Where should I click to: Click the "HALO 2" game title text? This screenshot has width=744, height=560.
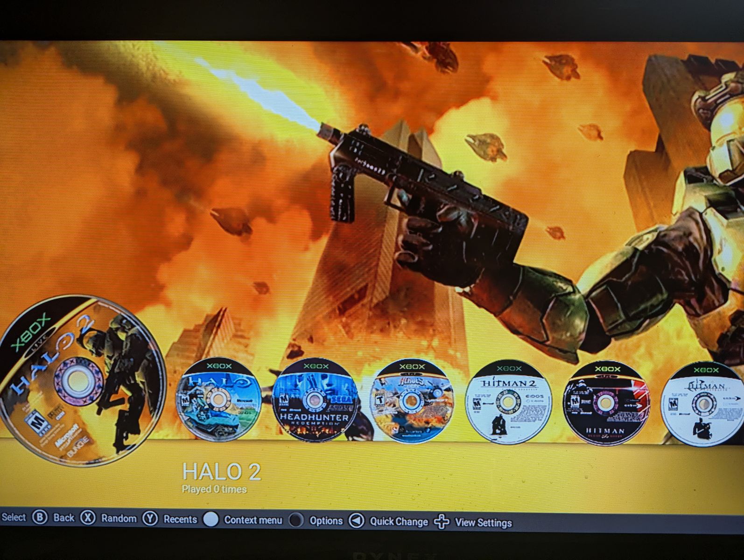click(221, 472)
